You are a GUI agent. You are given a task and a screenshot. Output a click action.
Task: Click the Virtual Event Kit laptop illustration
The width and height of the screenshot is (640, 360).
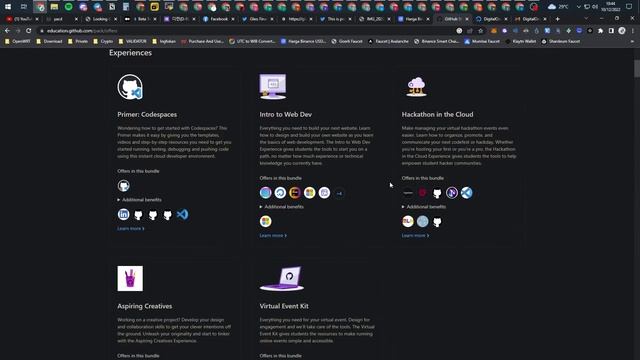point(282,279)
